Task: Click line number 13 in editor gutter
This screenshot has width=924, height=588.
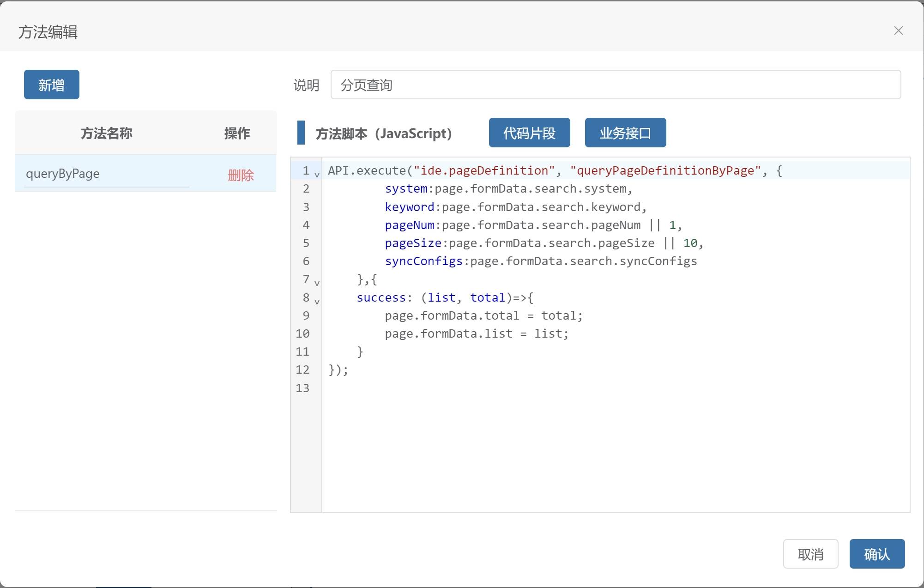Action: (302, 388)
